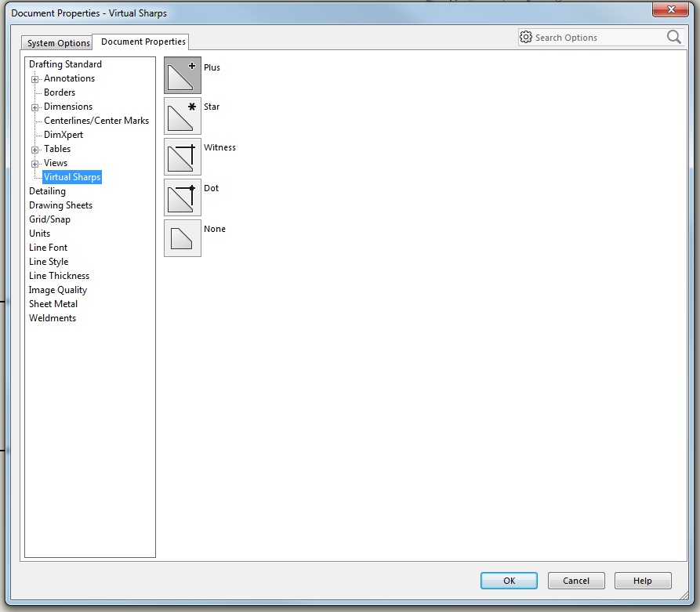Select the Views category
Image resolution: width=700 pixels, height=612 pixels.
(x=56, y=163)
